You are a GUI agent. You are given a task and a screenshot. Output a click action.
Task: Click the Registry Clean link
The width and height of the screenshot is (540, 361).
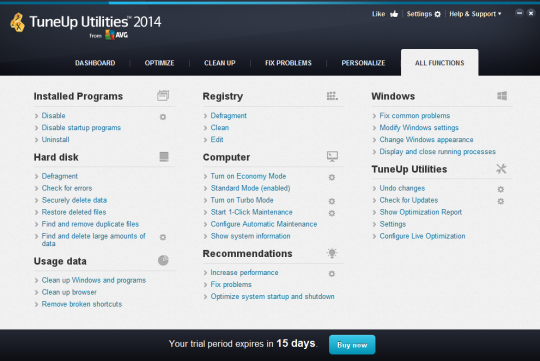[220, 127]
